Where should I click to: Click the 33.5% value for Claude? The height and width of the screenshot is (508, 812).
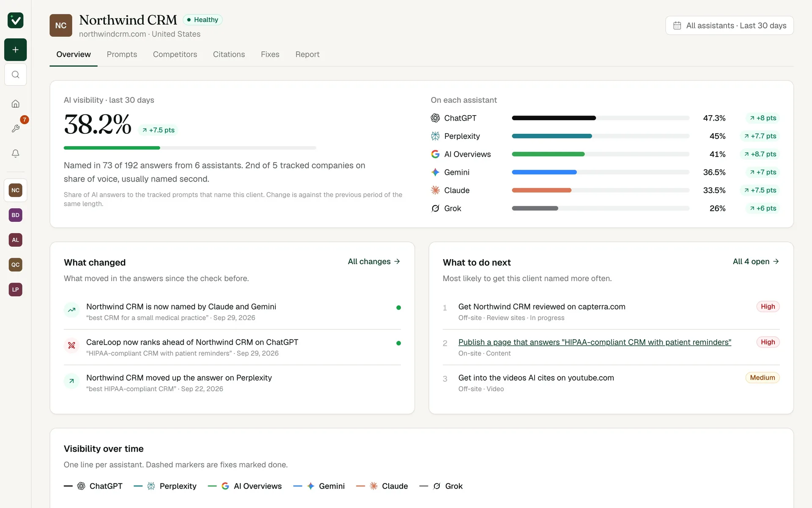point(714,190)
